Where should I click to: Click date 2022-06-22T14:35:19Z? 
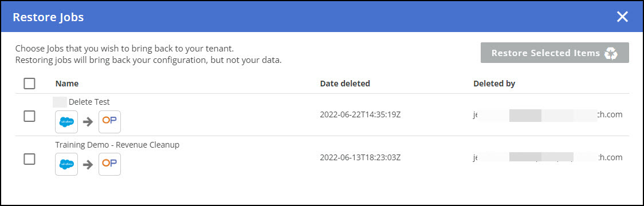tap(360, 114)
